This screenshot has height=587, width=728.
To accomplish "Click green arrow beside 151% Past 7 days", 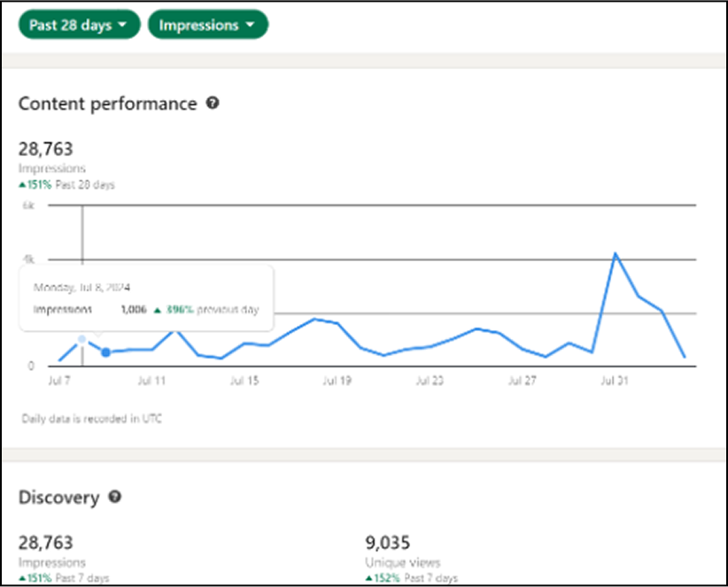I will pos(22,577).
